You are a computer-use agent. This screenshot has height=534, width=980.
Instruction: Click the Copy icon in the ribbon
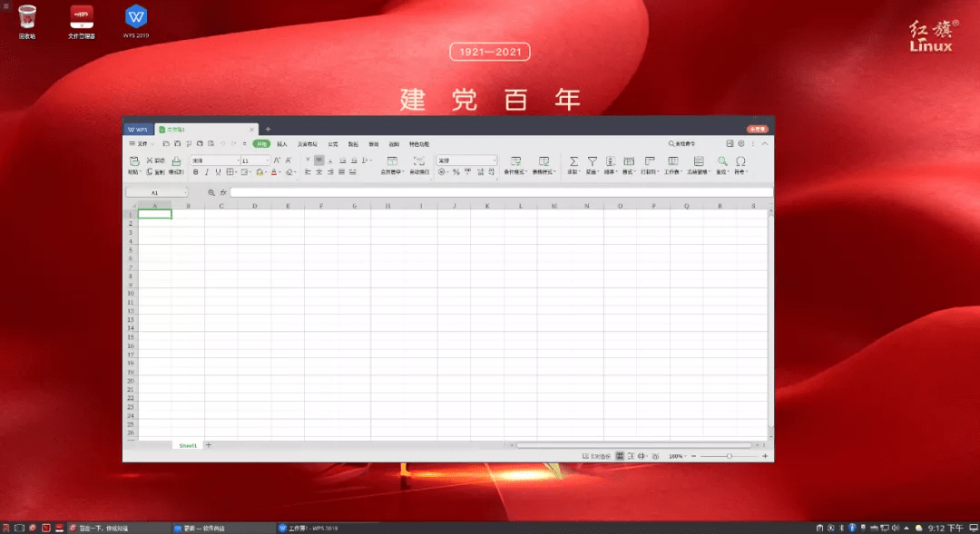pyautogui.click(x=150, y=171)
